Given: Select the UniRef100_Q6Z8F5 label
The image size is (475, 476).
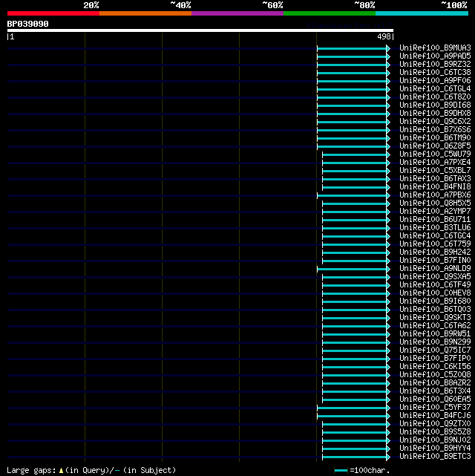Looking at the screenshot, I should (435, 146).
